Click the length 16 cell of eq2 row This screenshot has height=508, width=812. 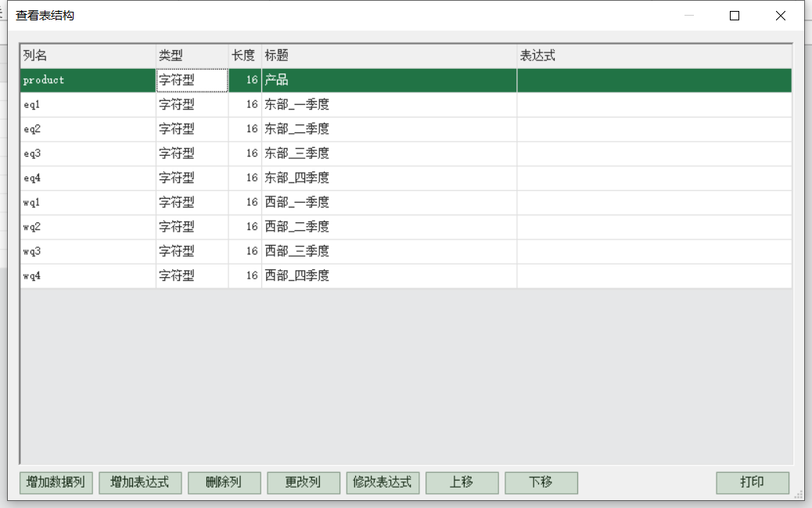coord(245,129)
